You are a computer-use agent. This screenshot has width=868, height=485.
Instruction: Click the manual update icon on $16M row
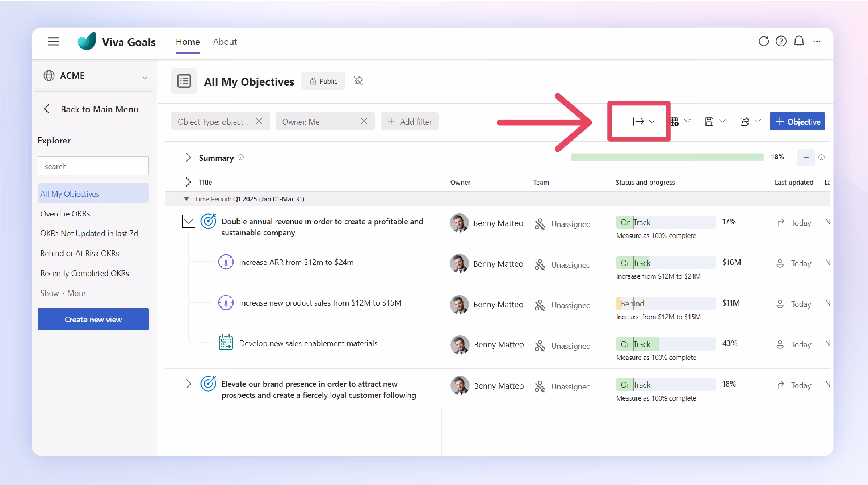click(780, 263)
